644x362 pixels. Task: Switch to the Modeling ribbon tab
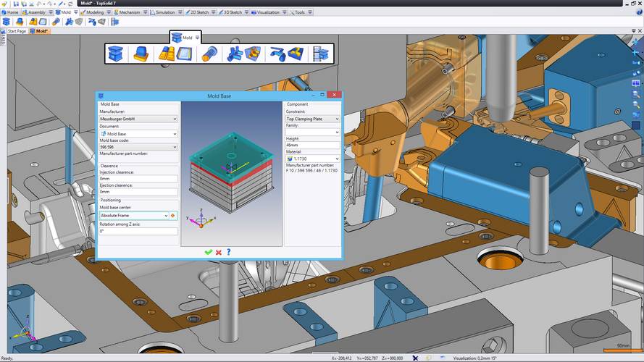pyautogui.click(x=94, y=12)
